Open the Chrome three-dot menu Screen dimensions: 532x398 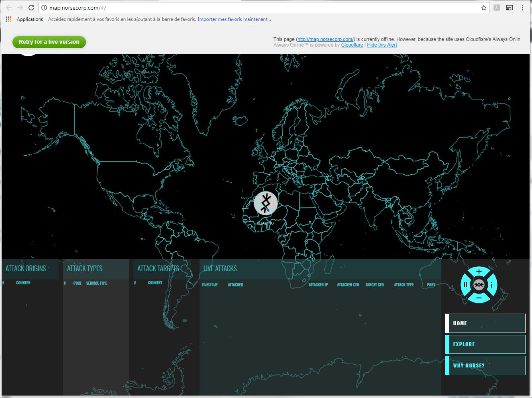(x=522, y=8)
